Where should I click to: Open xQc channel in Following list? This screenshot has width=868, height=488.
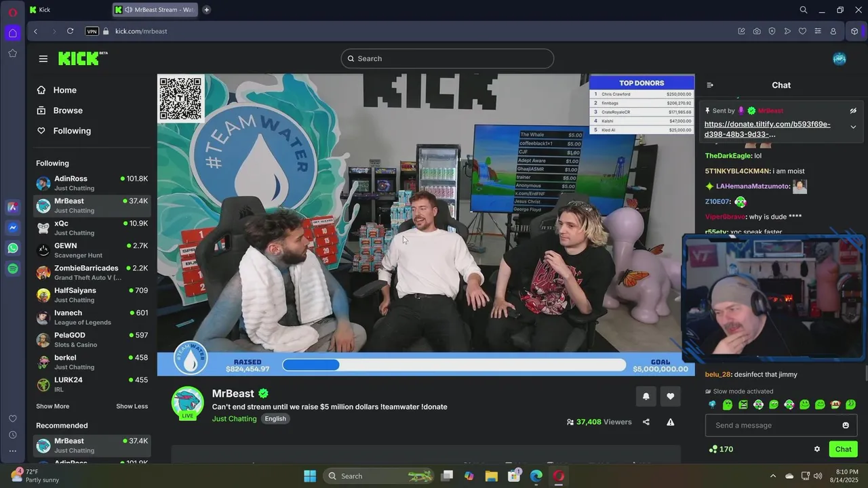[x=92, y=228]
